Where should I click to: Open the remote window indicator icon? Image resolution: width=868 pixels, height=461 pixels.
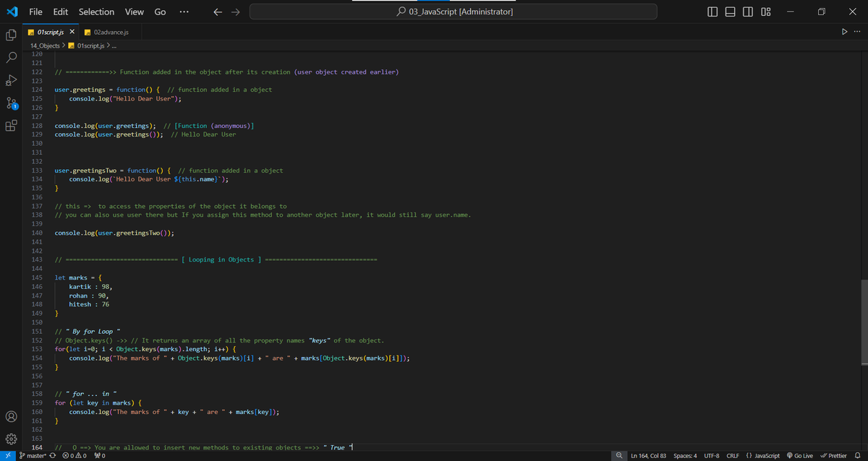[x=7, y=456]
